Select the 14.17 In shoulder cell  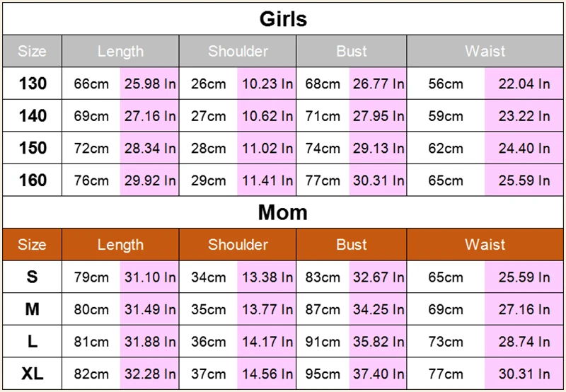tap(267, 342)
